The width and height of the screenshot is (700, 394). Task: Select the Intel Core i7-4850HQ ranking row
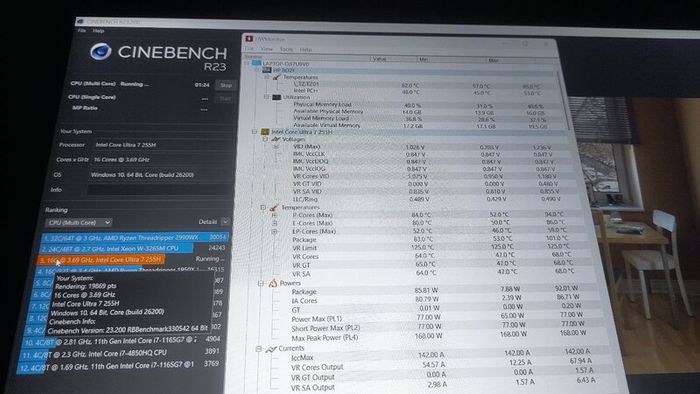pos(119,353)
